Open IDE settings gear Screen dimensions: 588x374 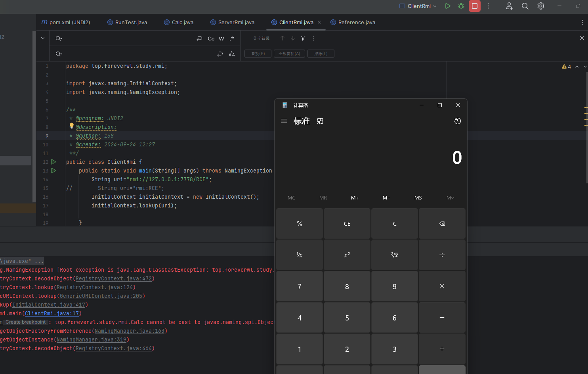coord(541,6)
